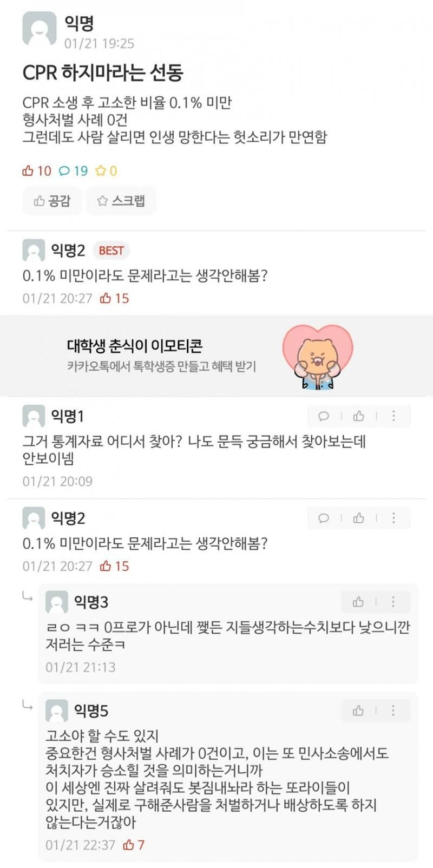Like 익명1's comment with the thumbs-up icon
The width and height of the screenshot is (433, 868).
point(358,416)
